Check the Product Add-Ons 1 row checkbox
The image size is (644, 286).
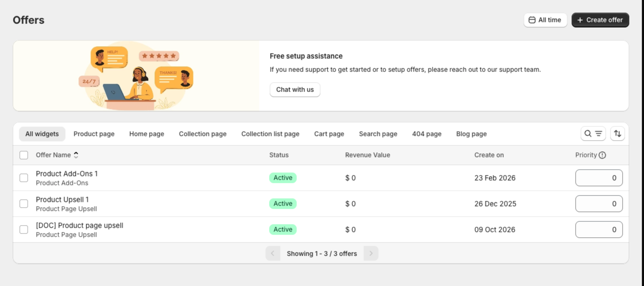point(24,178)
